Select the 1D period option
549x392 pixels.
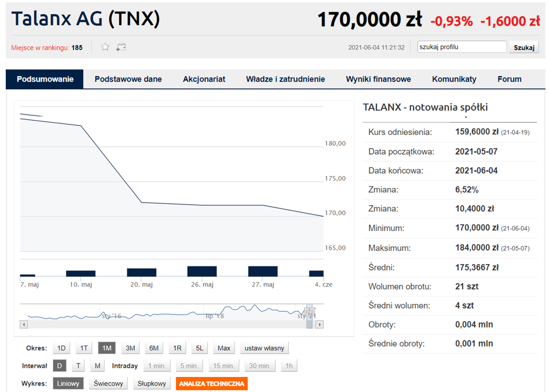[x=61, y=348]
